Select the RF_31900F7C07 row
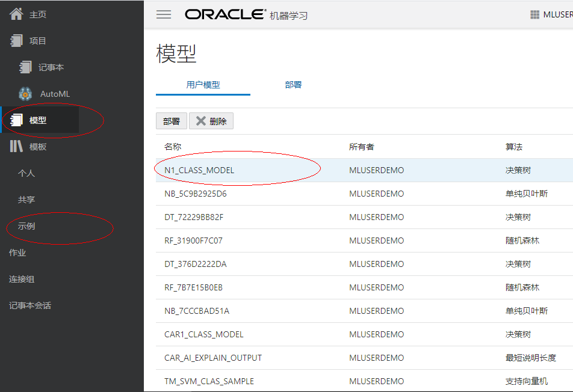 click(x=364, y=240)
